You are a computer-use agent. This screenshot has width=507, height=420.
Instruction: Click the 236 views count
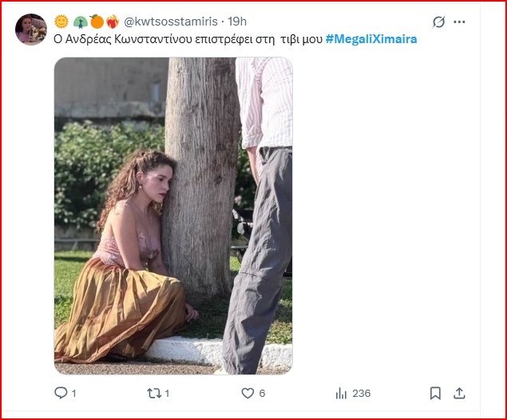tap(362, 393)
